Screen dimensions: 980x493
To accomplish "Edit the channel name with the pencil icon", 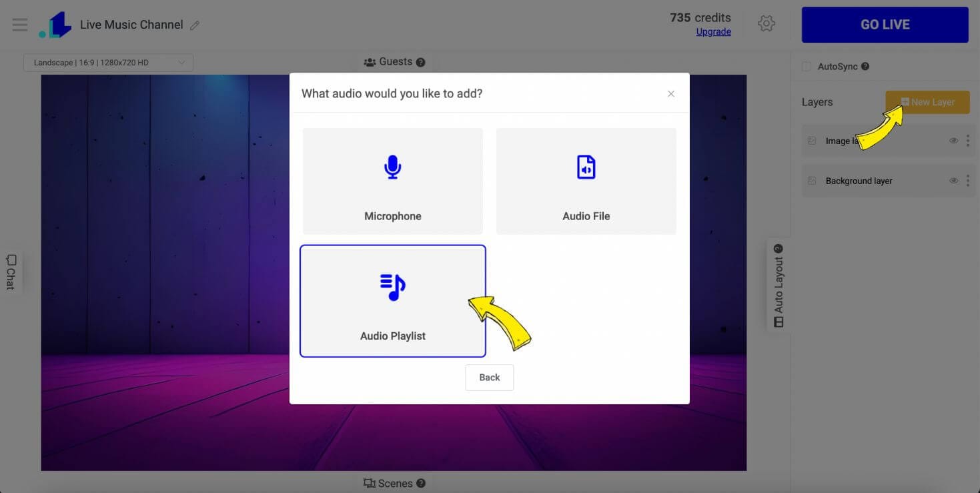I will click(195, 25).
